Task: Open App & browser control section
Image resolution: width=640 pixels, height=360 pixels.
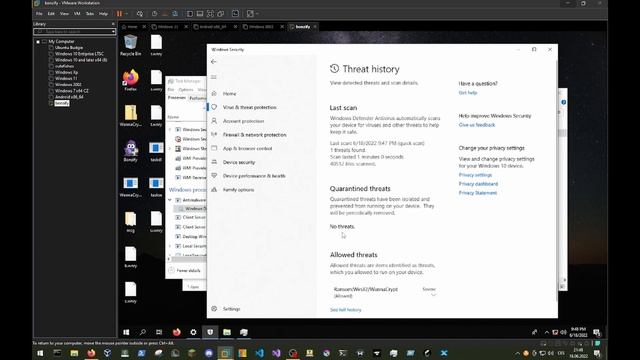Action: point(247,149)
